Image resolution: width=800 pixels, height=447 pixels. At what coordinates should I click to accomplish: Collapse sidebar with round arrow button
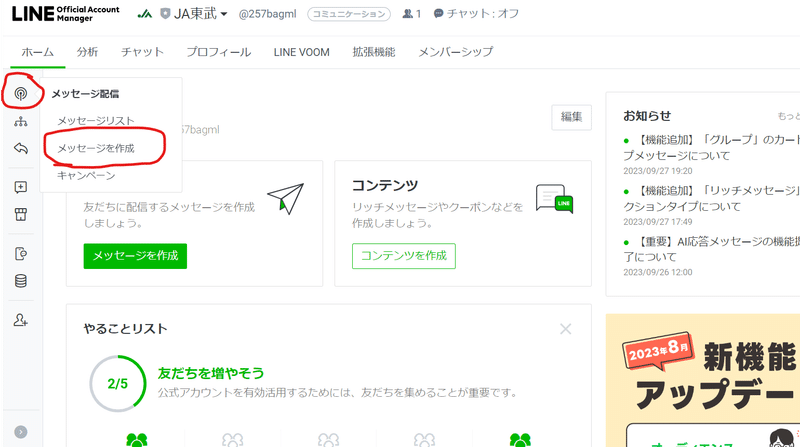20,432
